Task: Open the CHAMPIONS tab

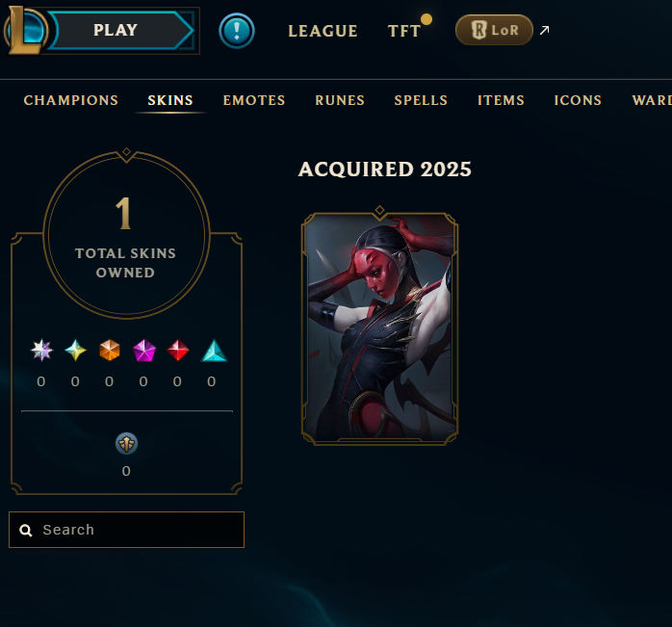Action: 71,100
